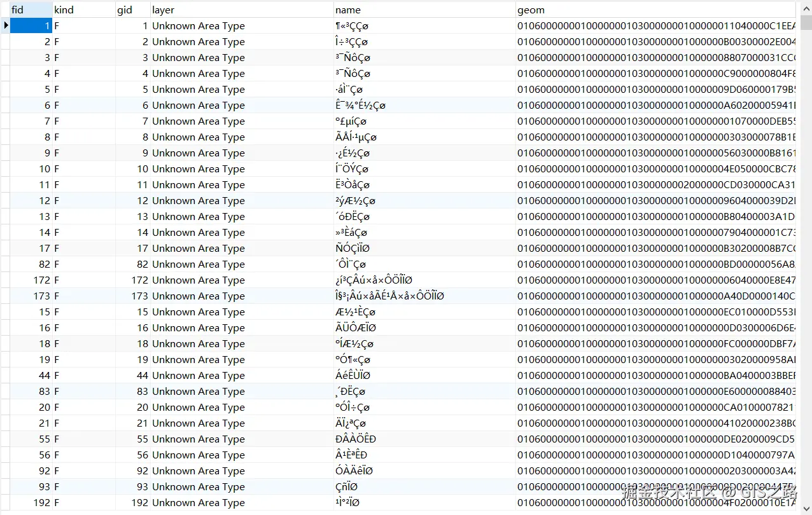Image resolution: width=812 pixels, height=515 pixels.
Task: Select the gid cell in row fid 56
Action: coord(132,455)
